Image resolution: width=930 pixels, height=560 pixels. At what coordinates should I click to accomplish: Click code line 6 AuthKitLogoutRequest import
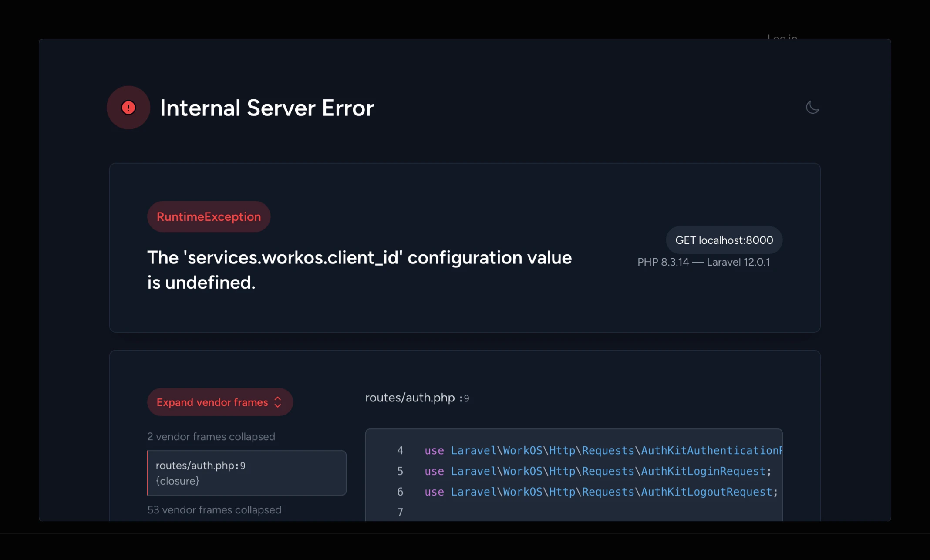tap(601, 492)
